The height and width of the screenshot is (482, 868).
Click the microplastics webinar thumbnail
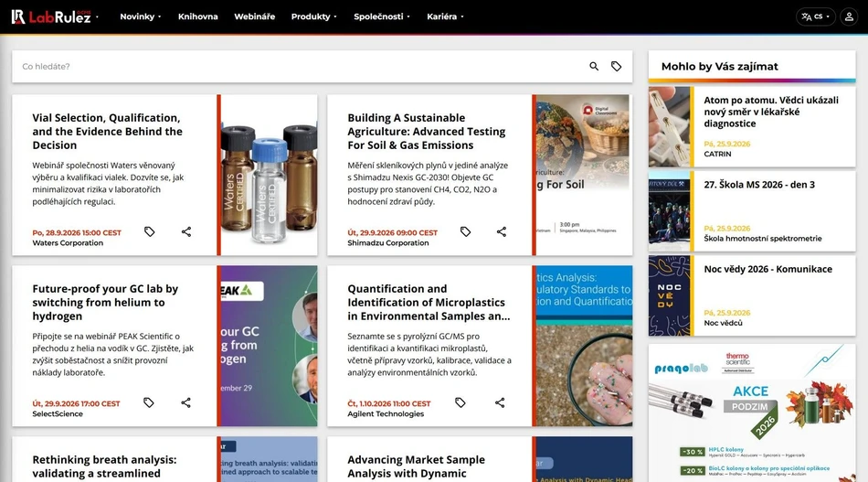pos(584,346)
